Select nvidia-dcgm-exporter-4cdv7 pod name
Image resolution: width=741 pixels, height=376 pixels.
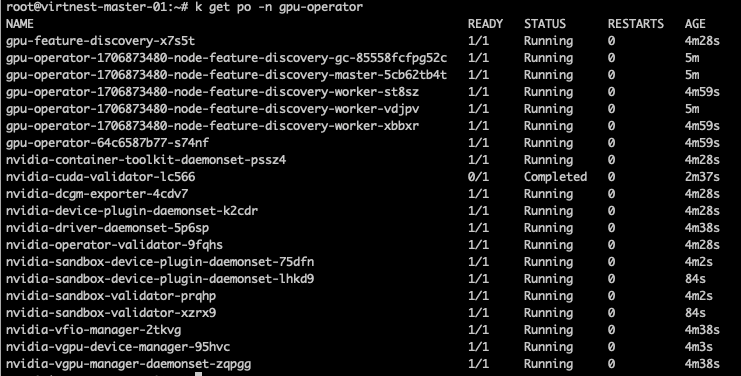pos(97,194)
